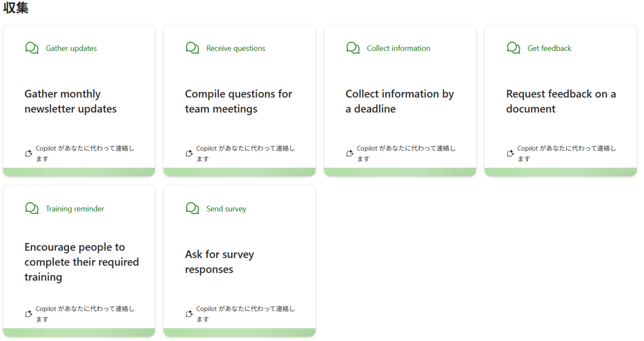Open Compile questions for team meetings card
The width and height of the screenshot is (644, 341).
(x=239, y=100)
